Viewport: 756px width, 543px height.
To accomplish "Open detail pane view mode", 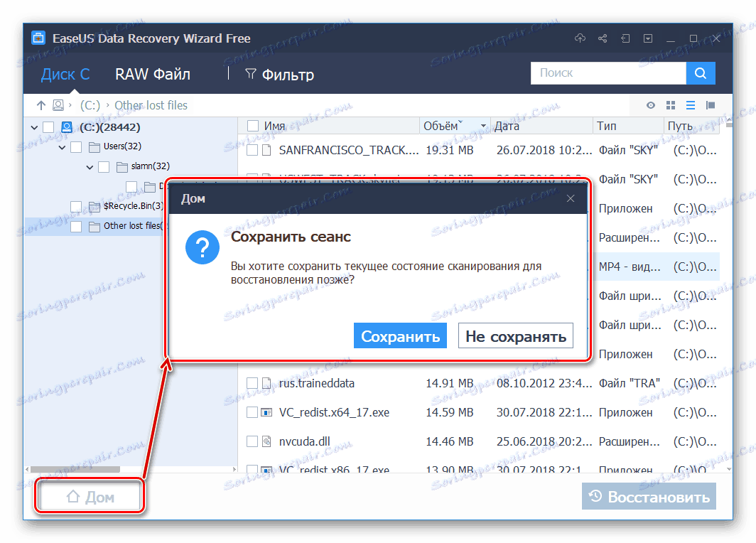I will [x=710, y=104].
